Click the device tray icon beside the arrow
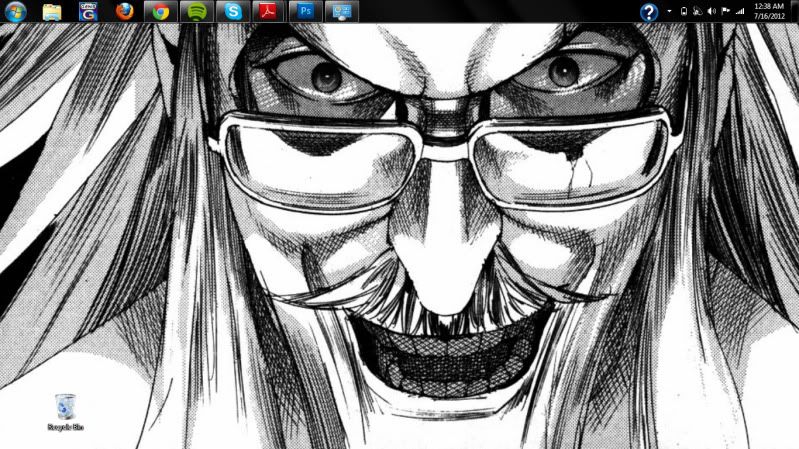799x449 pixels. (684, 11)
